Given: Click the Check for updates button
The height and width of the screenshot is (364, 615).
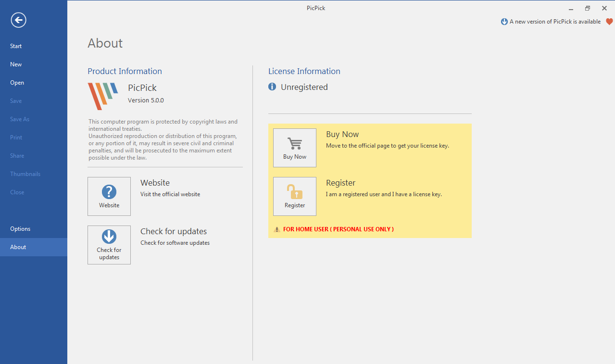Looking at the screenshot, I should (109, 245).
